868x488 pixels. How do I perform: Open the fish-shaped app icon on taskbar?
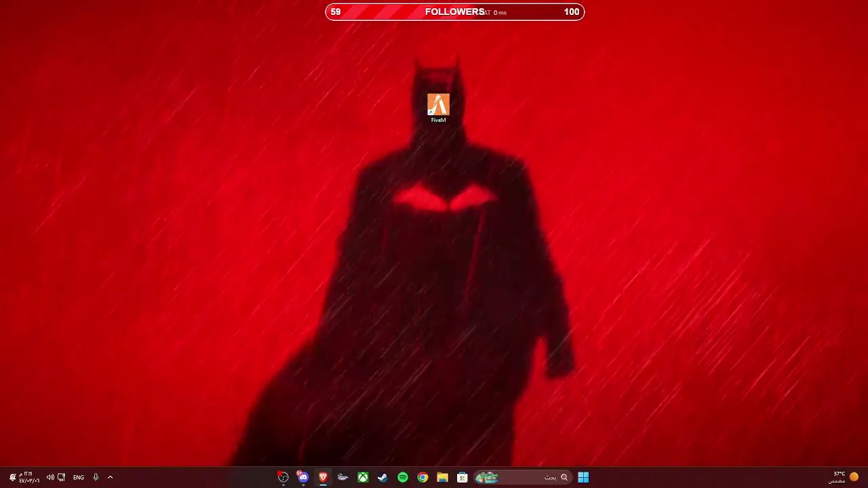tap(343, 477)
